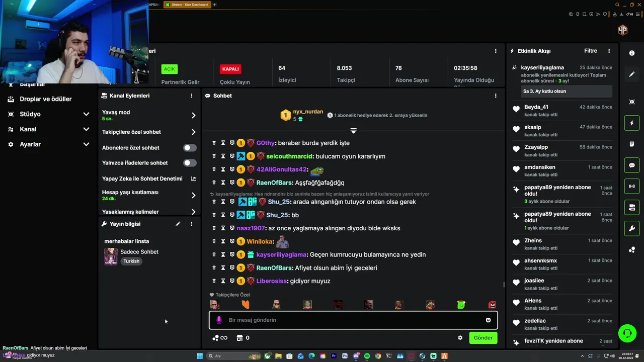Screen dimensions: 644x362
Task: Open Spotify from the taskbar
Action: [x=367, y=356]
